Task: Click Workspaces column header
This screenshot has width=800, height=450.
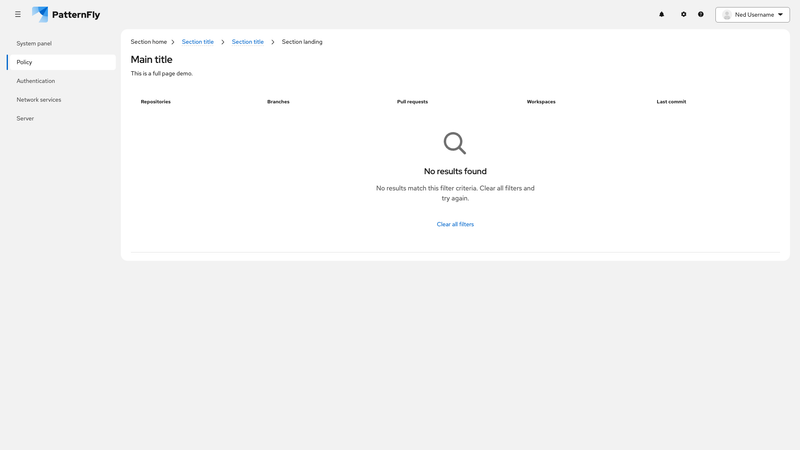Action: pos(541,102)
